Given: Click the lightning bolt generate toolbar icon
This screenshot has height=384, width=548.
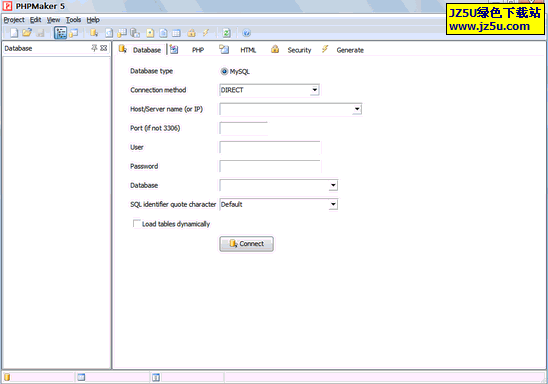Looking at the screenshot, I should 206,33.
